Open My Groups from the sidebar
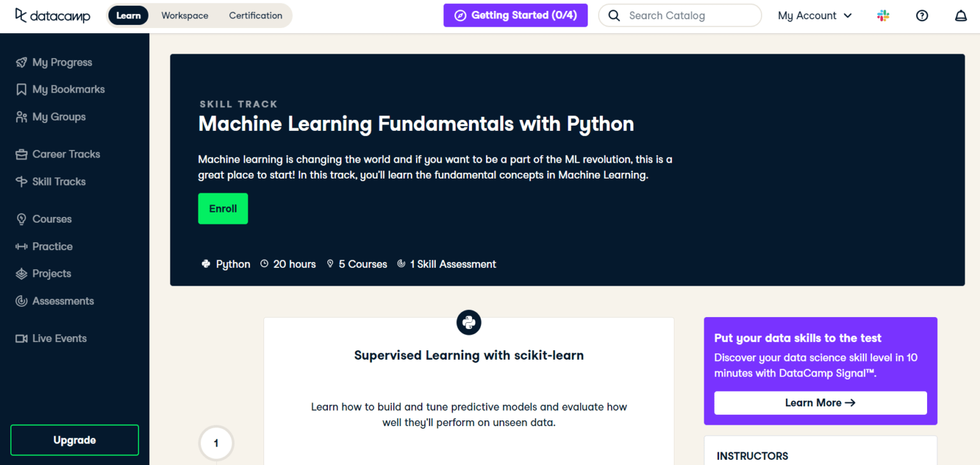The image size is (980, 465). (x=59, y=117)
